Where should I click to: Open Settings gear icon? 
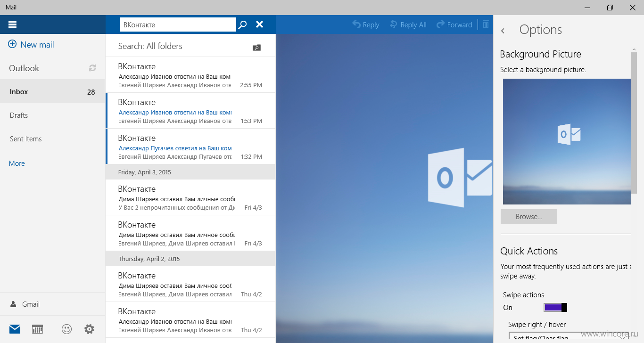pyautogui.click(x=89, y=329)
